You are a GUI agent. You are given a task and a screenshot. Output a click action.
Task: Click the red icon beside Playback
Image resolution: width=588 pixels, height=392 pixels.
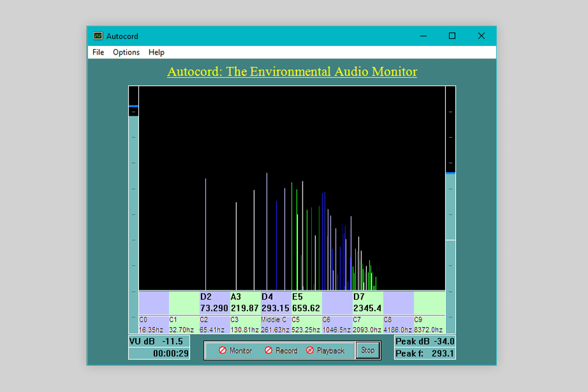pos(310,350)
